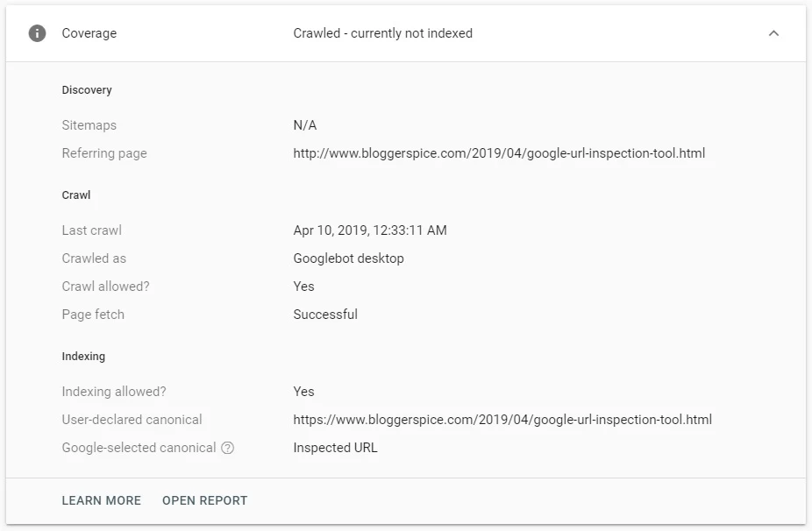Click the Last crawl date value
The image size is (812, 531).
tap(370, 230)
